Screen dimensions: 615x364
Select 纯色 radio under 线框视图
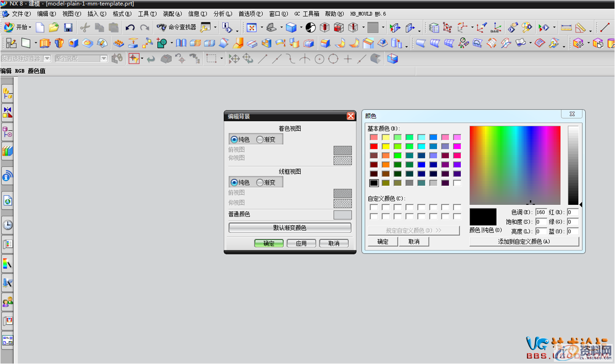click(235, 182)
